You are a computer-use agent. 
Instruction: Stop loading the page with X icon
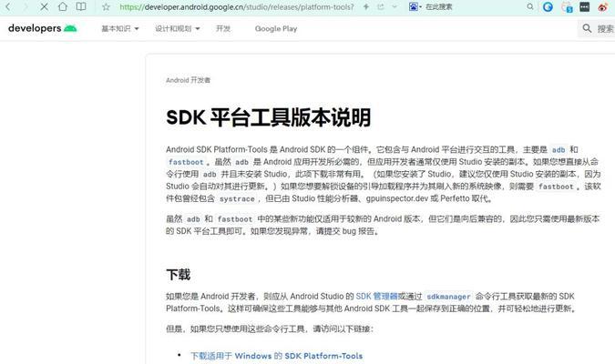point(45,6)
